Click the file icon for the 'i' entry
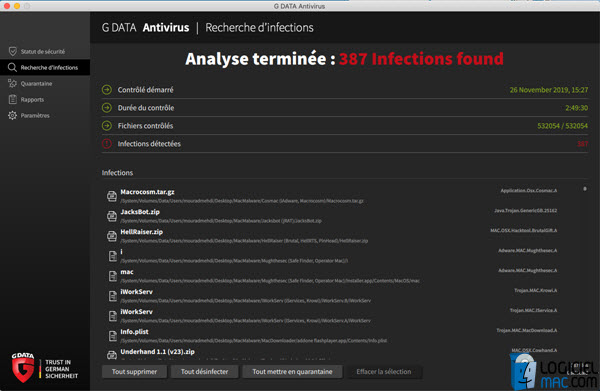This screenshot has width=600, height=391. (x=112, y=256)
